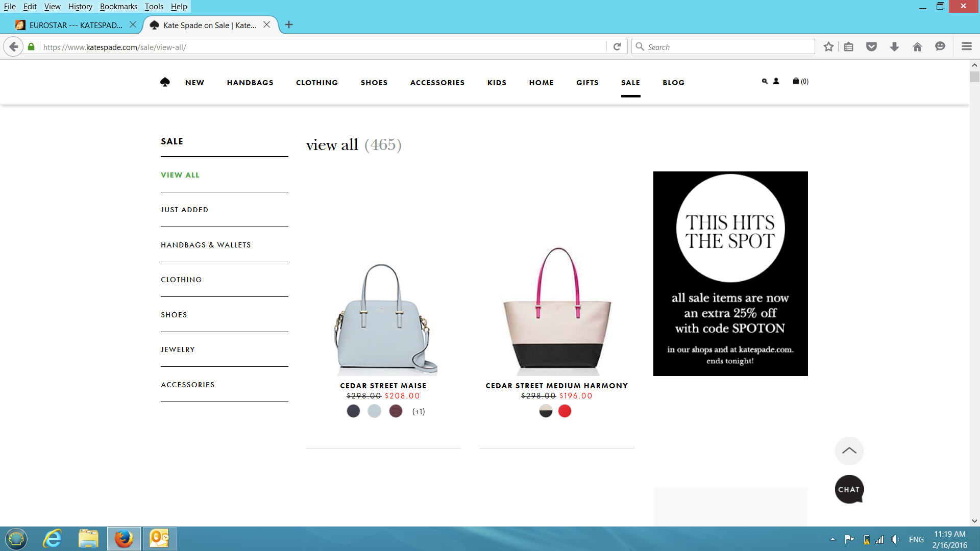The height and width of the screenshot is (551, 980).
Task: Choose black and cream swatch for Medium Harmony
Action: tap(546, 411)
